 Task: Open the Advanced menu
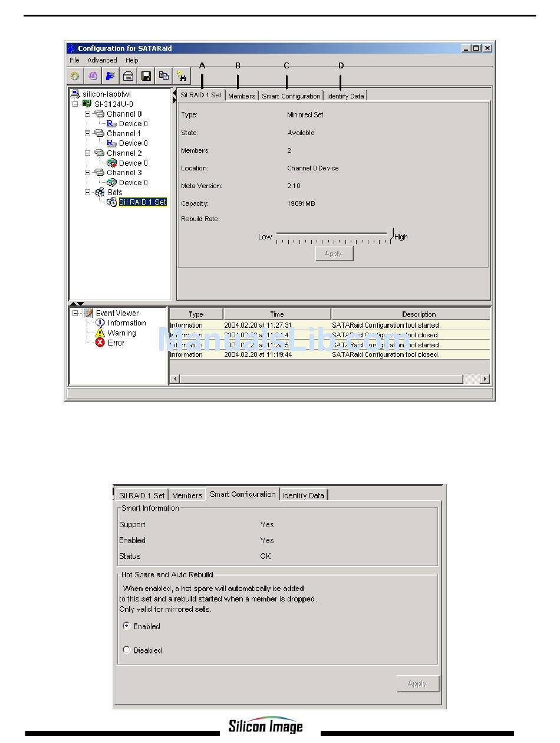coord(102,60)
